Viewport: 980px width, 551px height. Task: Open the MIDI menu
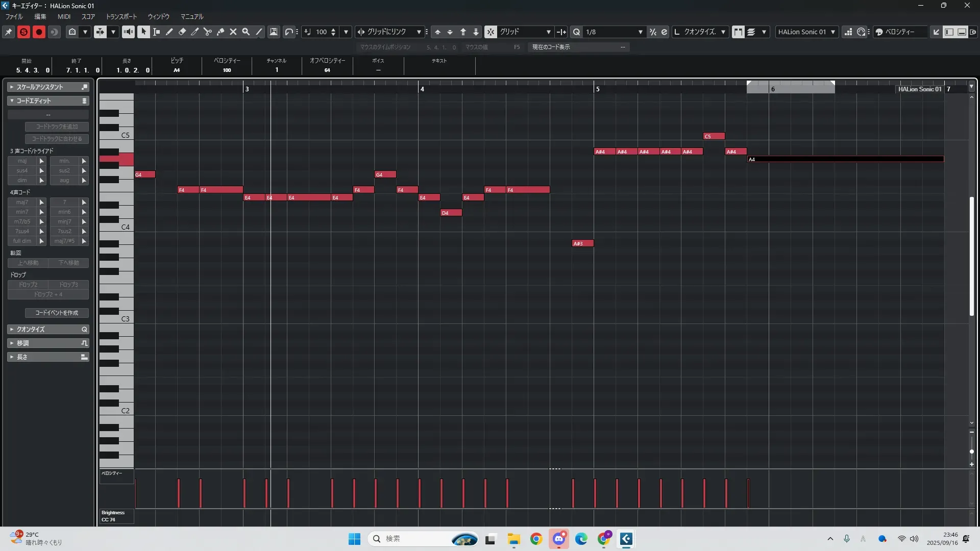(x=64, y=16)
